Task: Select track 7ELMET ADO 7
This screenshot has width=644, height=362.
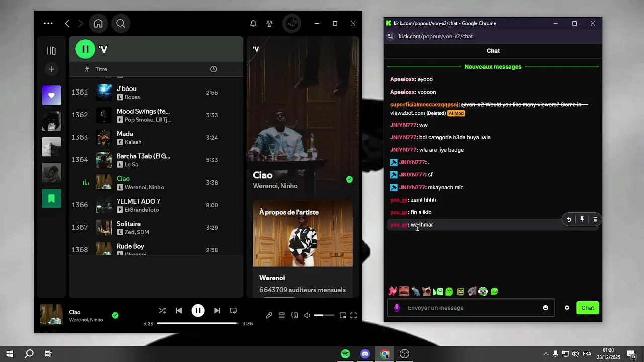Action: point(156,205)
